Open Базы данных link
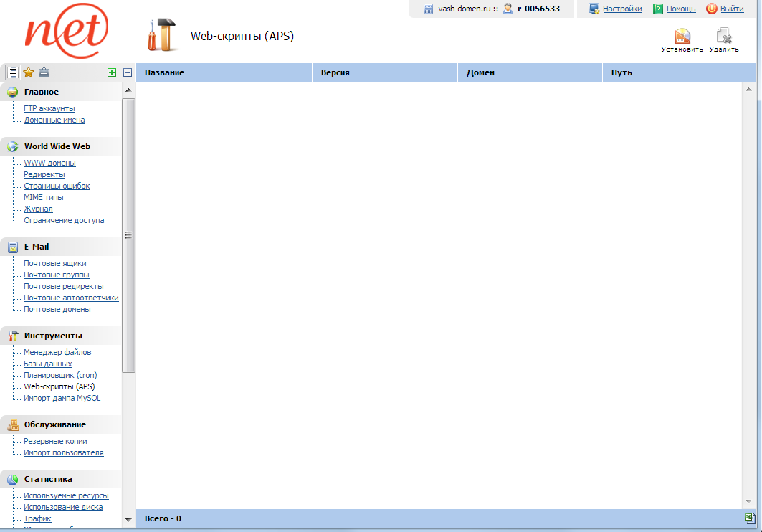762x532 pixels. (x=48, y=364)
